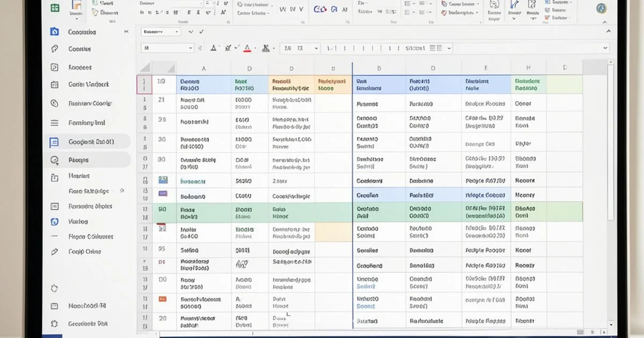644x338 pixels.
Task: Apply the red Underline font color icon
Action: (247, 48)
